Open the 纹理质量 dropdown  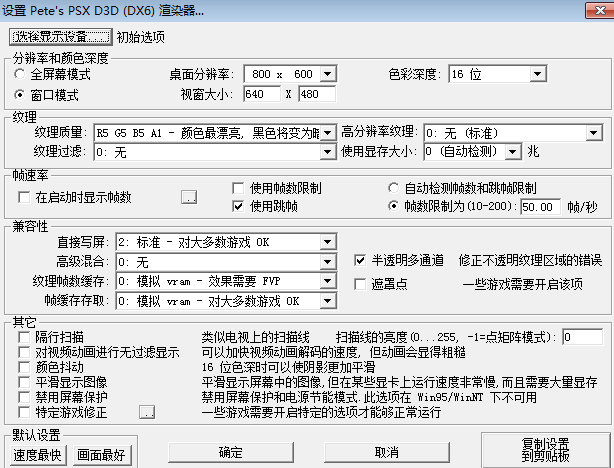pos(215,133)
